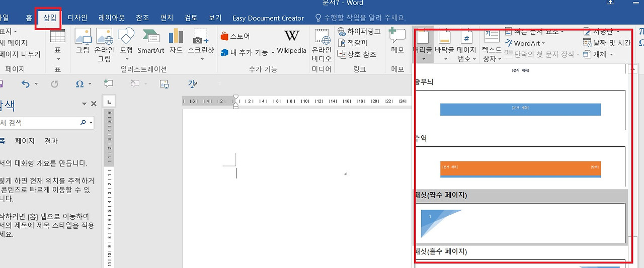Insert 날짜 및 시간 date and time
Viewport: 644px width, 268px height.
(606, 43)
